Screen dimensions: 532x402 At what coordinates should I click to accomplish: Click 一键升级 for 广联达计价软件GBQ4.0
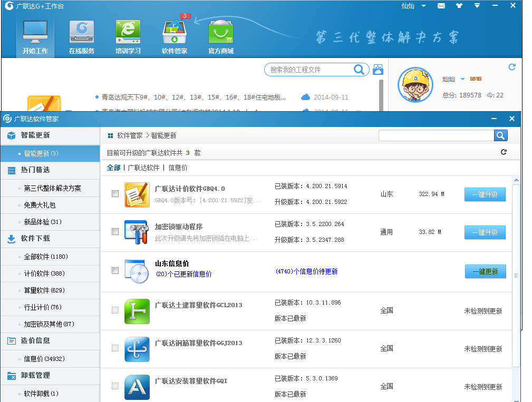485,194
